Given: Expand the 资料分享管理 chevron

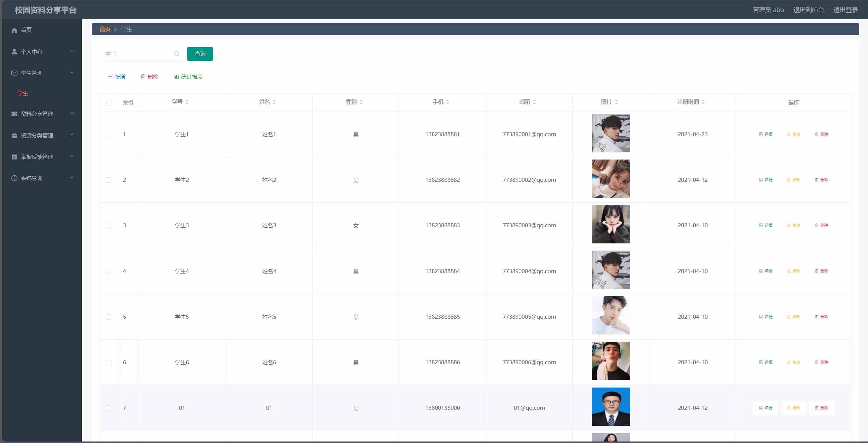Looking at the screenshot, I should point(72,113).
